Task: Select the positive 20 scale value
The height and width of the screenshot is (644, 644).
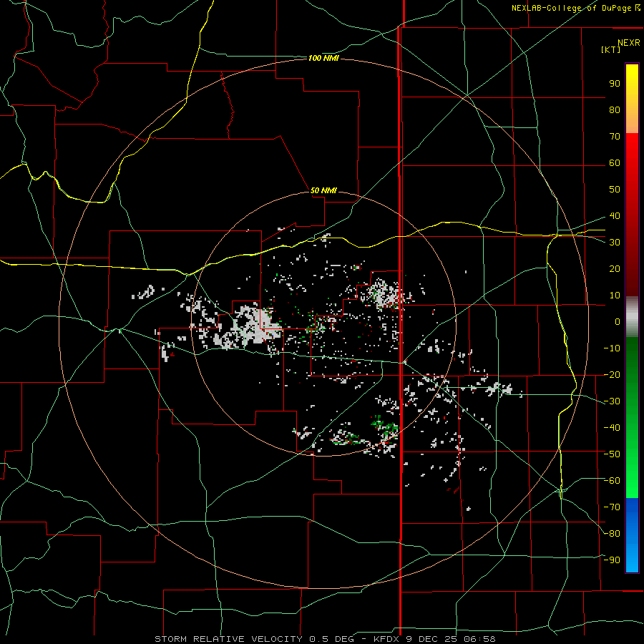Action: click(x=615, y=268)
